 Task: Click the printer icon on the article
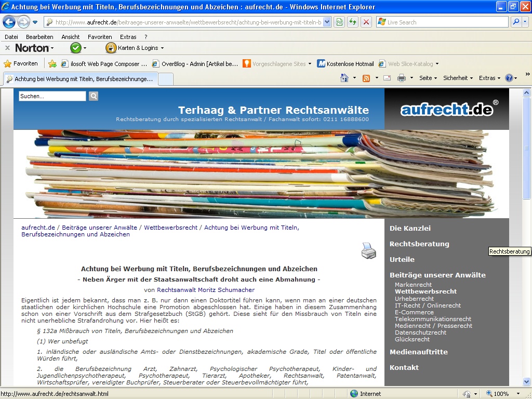tap(369, 250)
